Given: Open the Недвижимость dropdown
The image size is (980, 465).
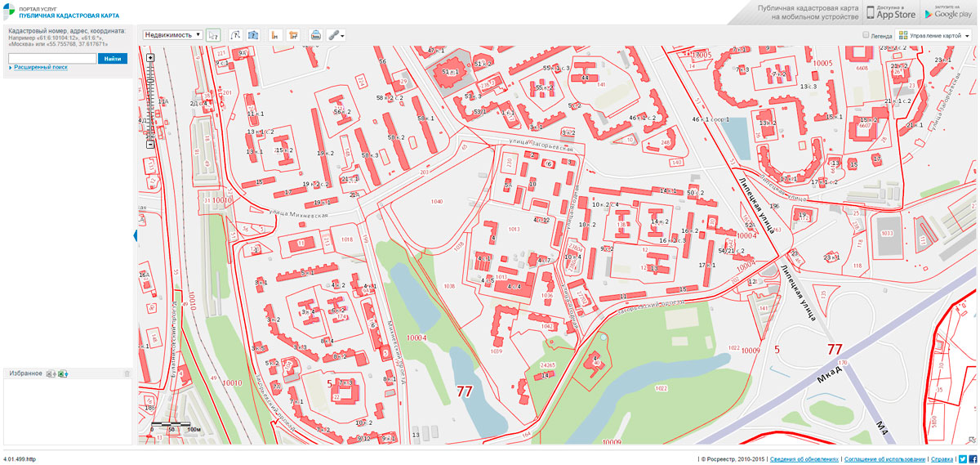Looking at the screenshot, I should [x=172, y=35].
